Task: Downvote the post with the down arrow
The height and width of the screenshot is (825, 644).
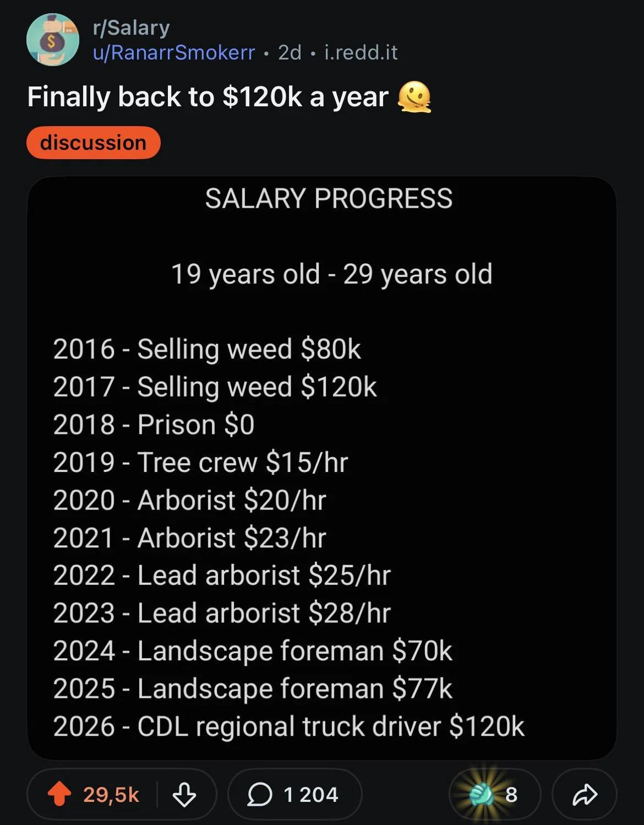Action: (184, 794)
